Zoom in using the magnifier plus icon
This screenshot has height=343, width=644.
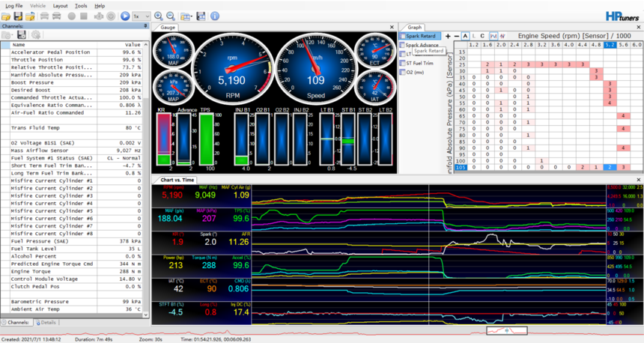click(159, 16)
